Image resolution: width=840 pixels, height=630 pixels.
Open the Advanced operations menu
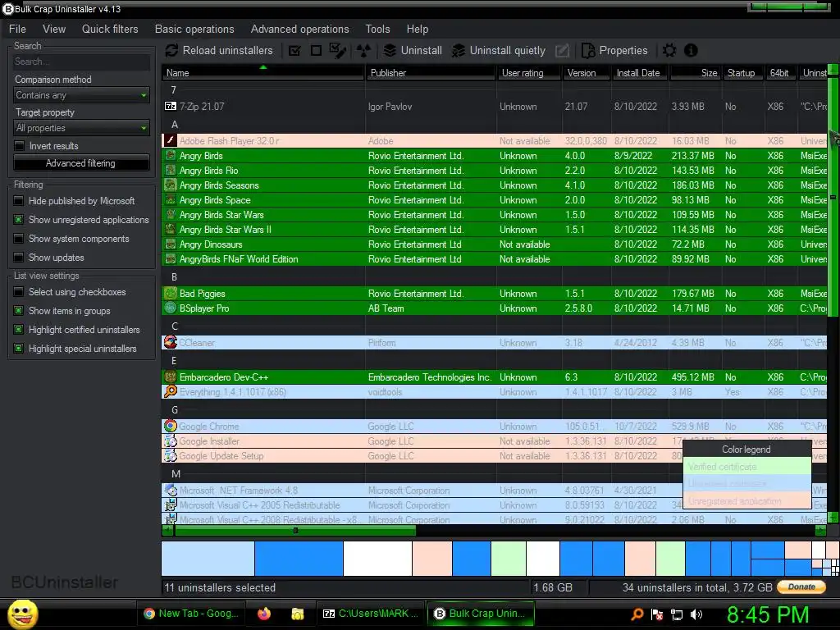pos(299,29)
